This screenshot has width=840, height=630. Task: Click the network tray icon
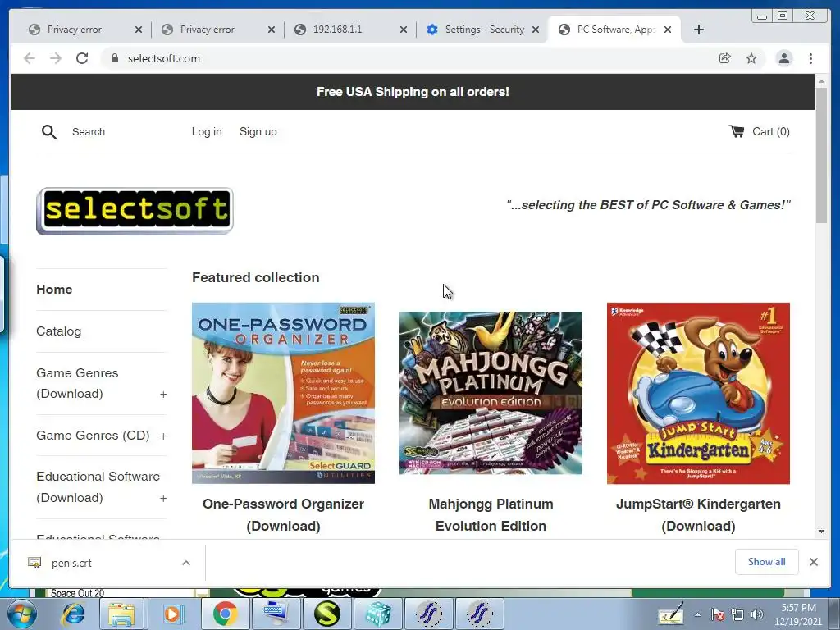(x=737, y=615)
